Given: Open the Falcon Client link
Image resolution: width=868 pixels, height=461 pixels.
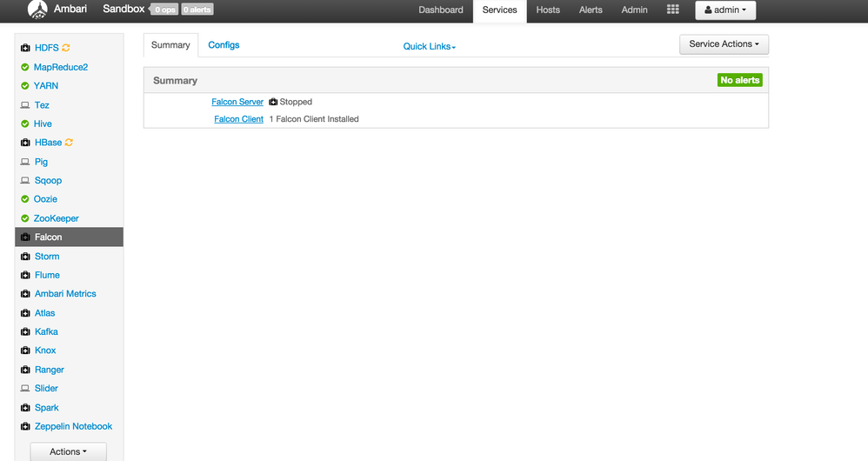Looking at the screenshot, I should click(x=238, y=119).
